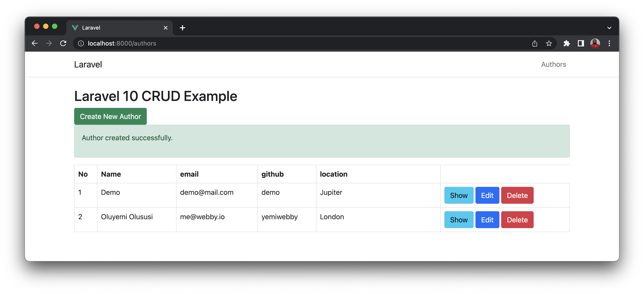This screenshot has width=644, height=294.
Task: Open a new tab with plus button
Action: tap(183, 28)
